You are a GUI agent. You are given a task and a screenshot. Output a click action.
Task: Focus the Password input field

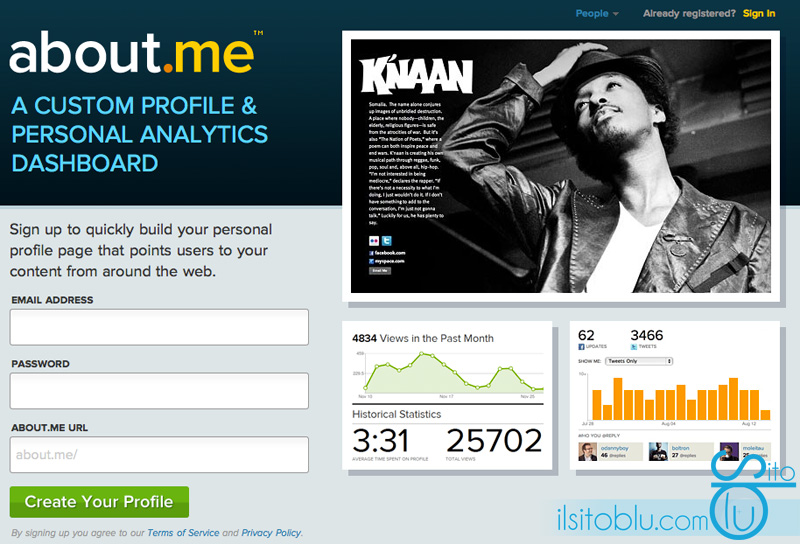click(x=159, y=390)
